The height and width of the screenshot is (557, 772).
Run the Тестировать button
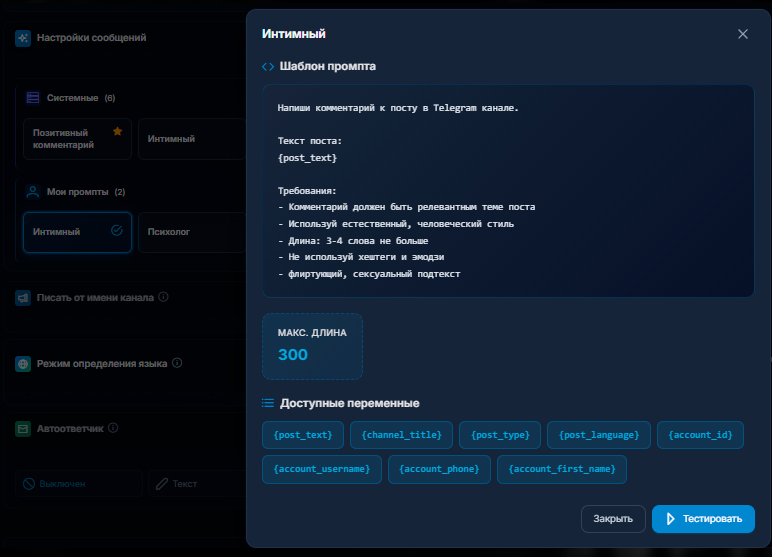[x=703, y=519]
